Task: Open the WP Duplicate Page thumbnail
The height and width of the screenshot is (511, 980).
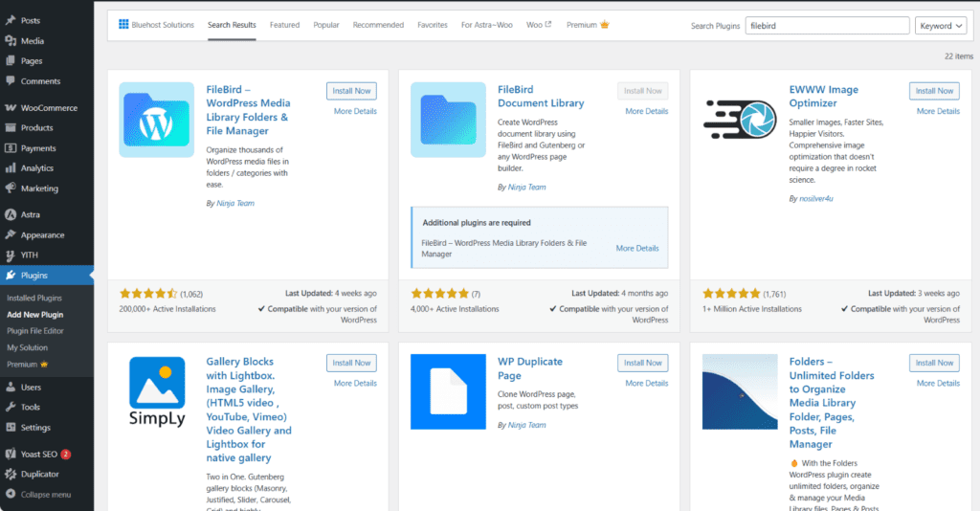Action: 448,391
